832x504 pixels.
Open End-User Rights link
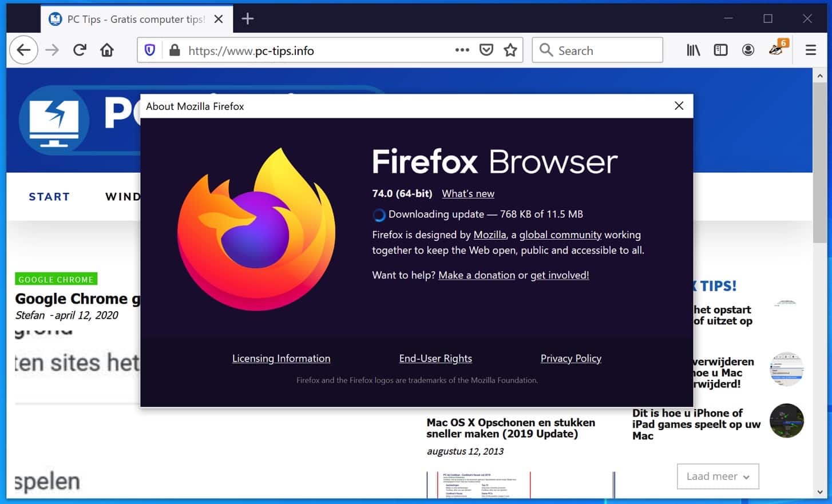435,358
